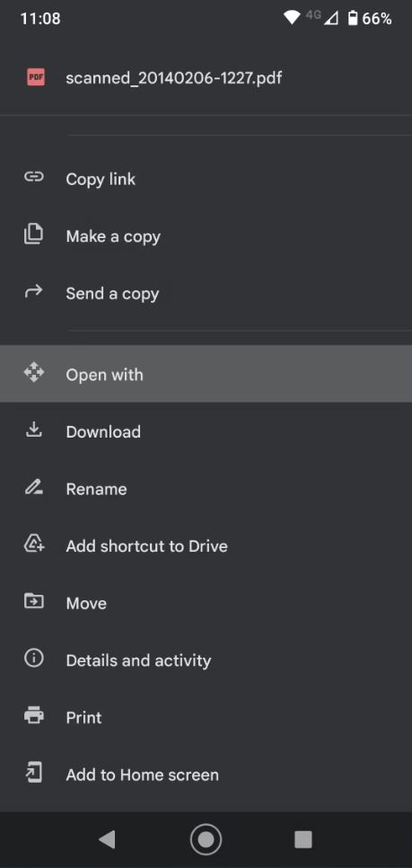Tap the Move folder icon
Viewport: 412px width, 868px height.
pos(34,601)
